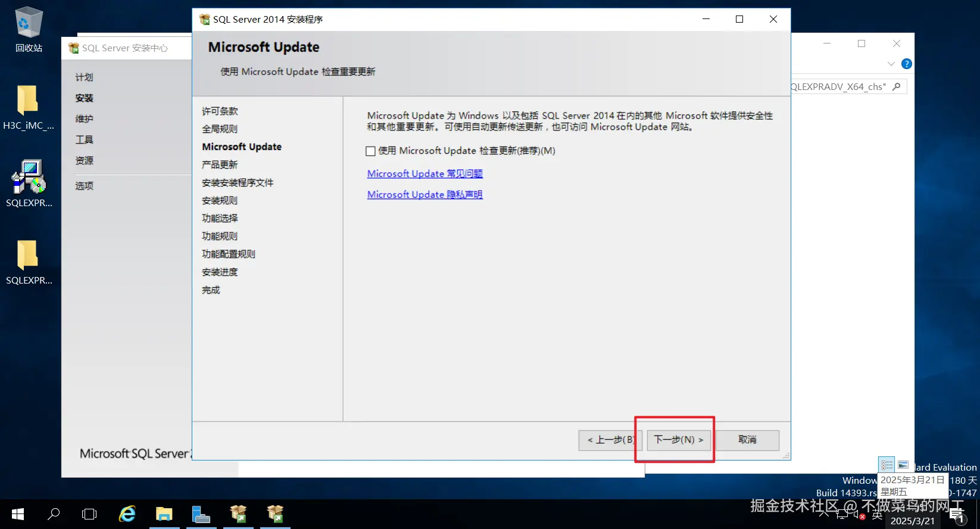Minimize the background Explorer window
Image resolution: width=980 pixels, height=529 pixels.
pyautogui.click(x=827, y=43)
